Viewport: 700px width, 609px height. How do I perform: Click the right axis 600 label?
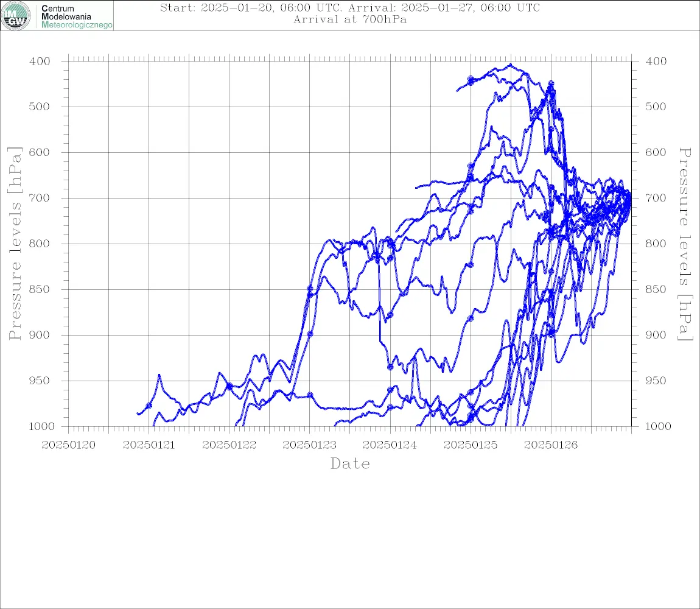pyautogui.click(x=656, y=152)
